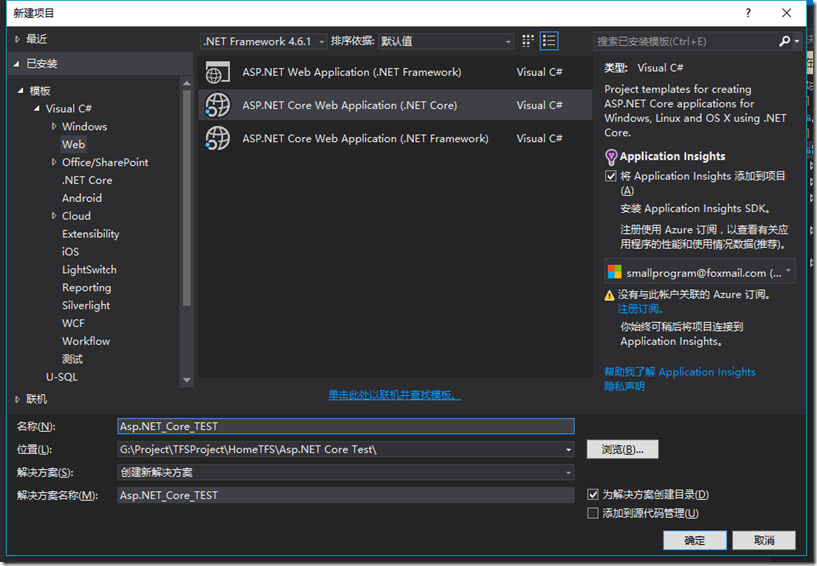Click the Azure subscription warning icon
817x566 pixels.
pos(609,296)
